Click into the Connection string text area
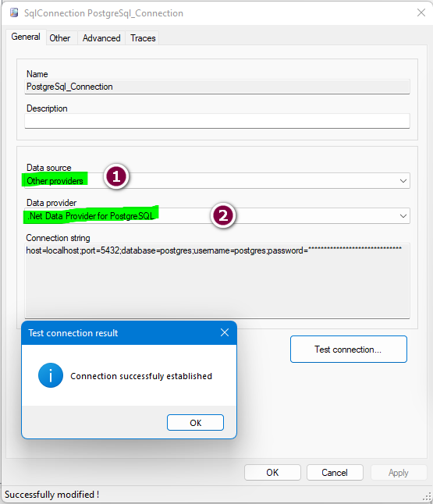433x504 pixels. point(217,281)
